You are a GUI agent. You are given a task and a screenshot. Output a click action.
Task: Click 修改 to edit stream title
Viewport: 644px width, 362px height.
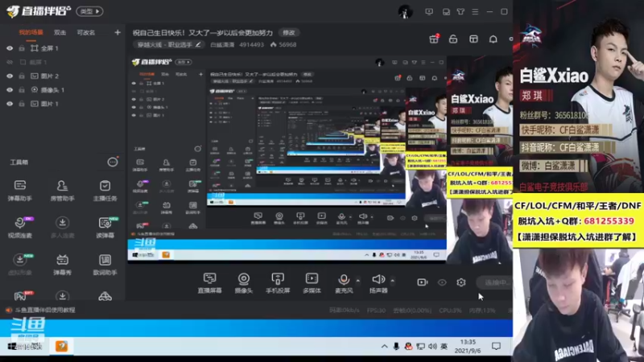point(289,32)
